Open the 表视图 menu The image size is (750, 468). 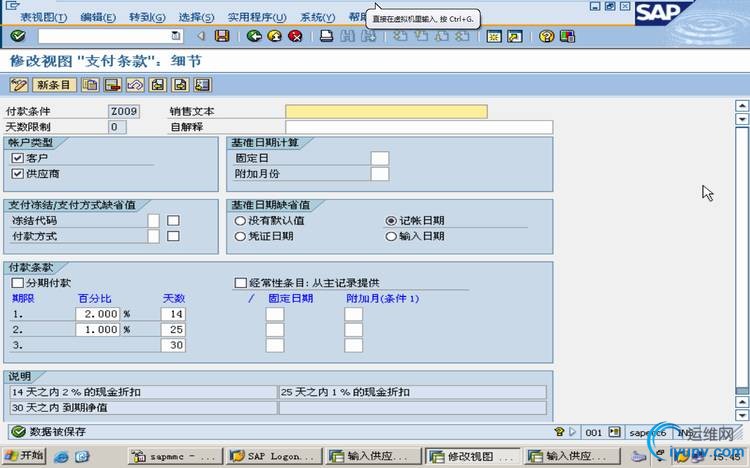pyautogui.click(x=44, y=17)
